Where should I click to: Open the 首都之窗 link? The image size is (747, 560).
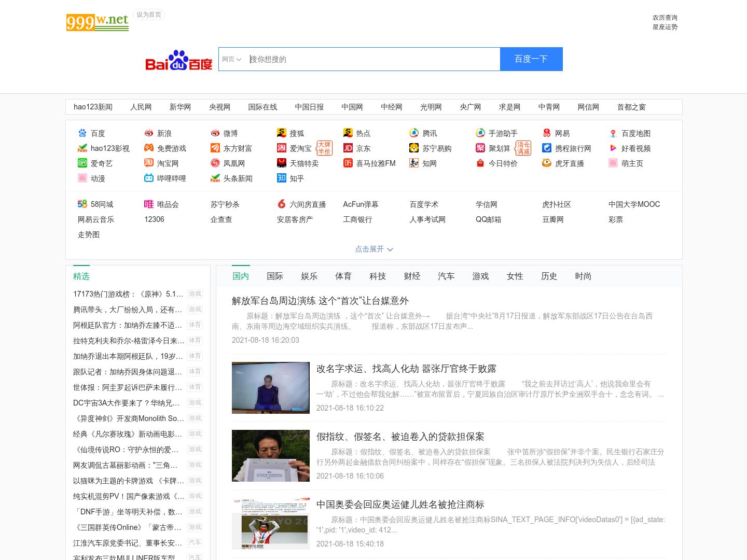click(631, 107)
